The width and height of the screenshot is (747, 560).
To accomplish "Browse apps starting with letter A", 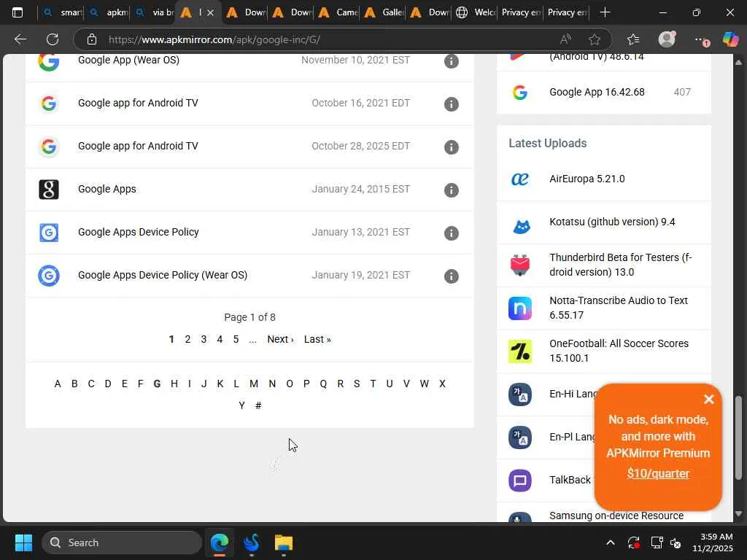I will [58, 384].
